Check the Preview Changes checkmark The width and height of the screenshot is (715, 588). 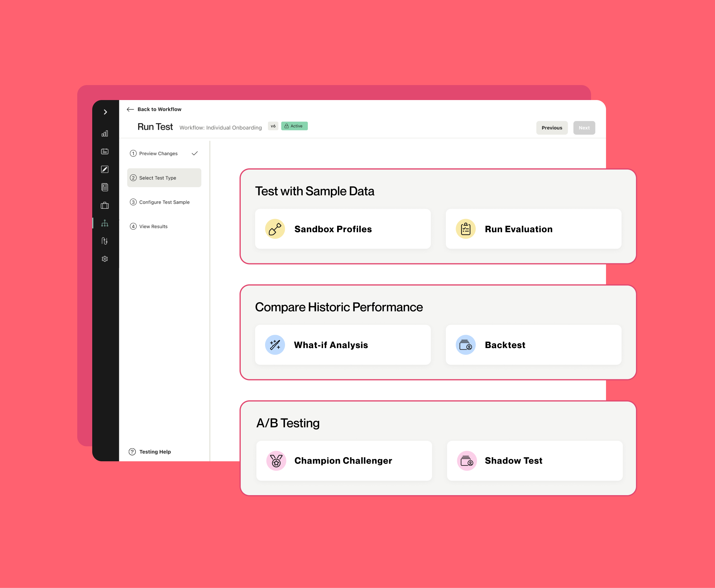196,153
